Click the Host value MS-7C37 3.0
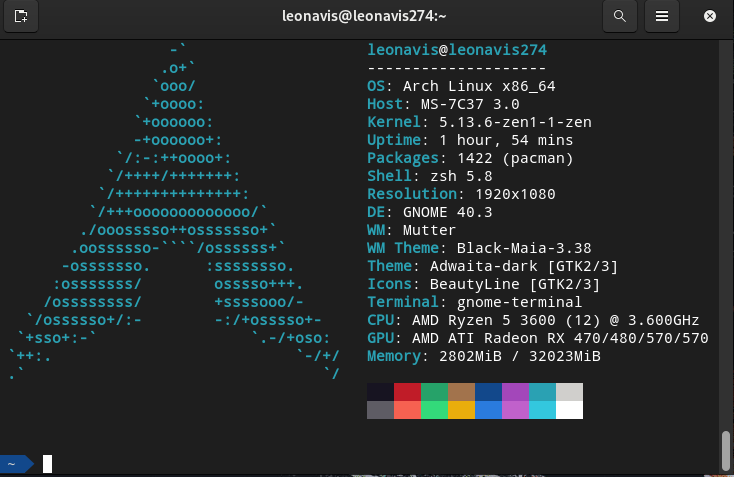Viewport: 734px width, 477px height. (x=470, y=104)
